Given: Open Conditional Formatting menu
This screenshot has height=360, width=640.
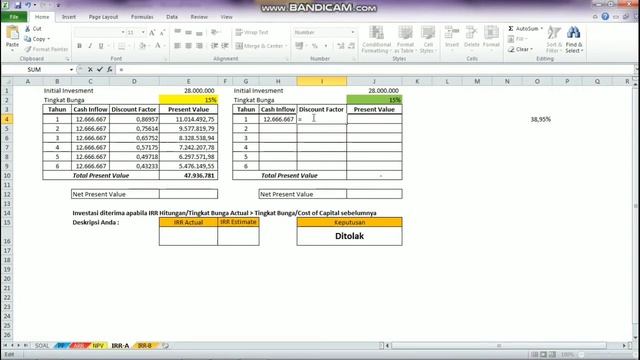Looking at the screenshot, I should point(376,40).
